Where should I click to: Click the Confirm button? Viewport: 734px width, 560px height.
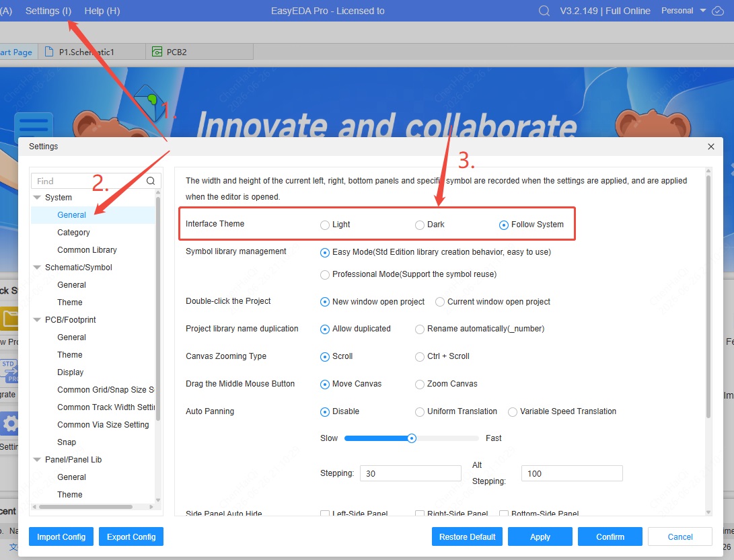[x=610, y=536]
